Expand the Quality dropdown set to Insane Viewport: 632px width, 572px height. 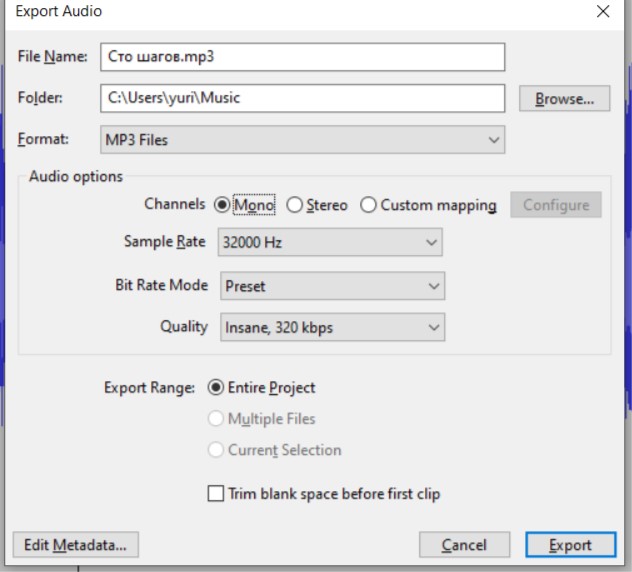pyautogui.click(x=332, y=327)
